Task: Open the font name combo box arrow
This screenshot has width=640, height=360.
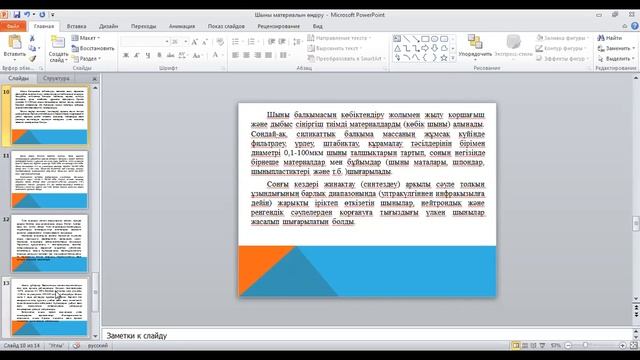Action: (x=167, y=42)
